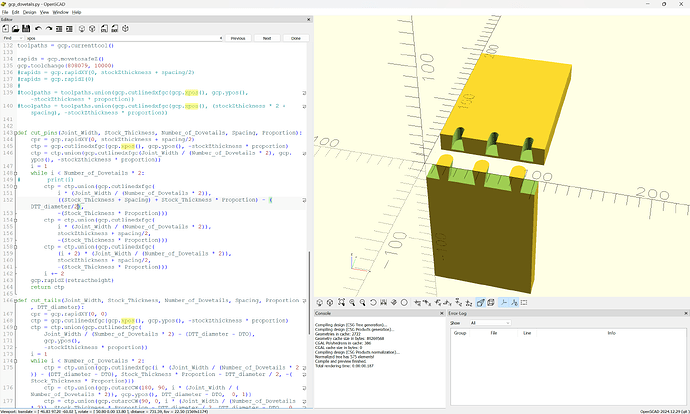Click the 3D print icon in editor toolbar

click(x=125, y=29)
